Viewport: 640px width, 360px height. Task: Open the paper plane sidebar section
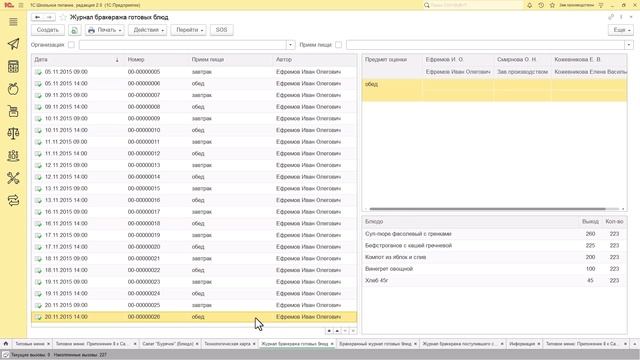13,44
